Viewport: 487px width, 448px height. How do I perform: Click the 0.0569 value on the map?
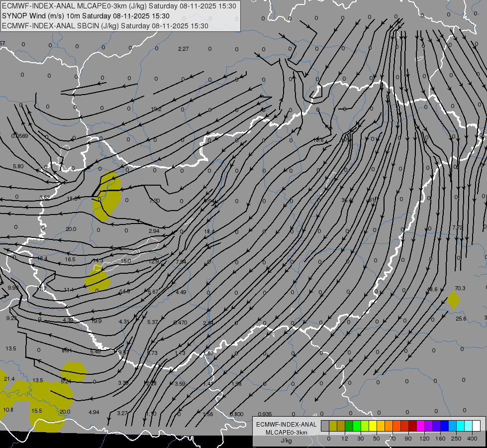click(19, 136)
